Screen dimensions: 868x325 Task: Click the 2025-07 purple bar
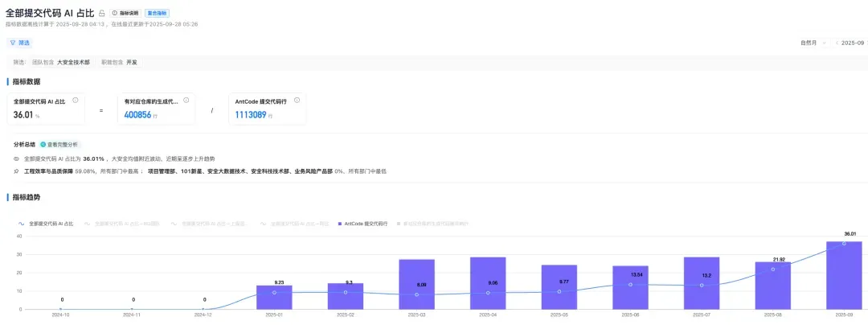[702, 283]
